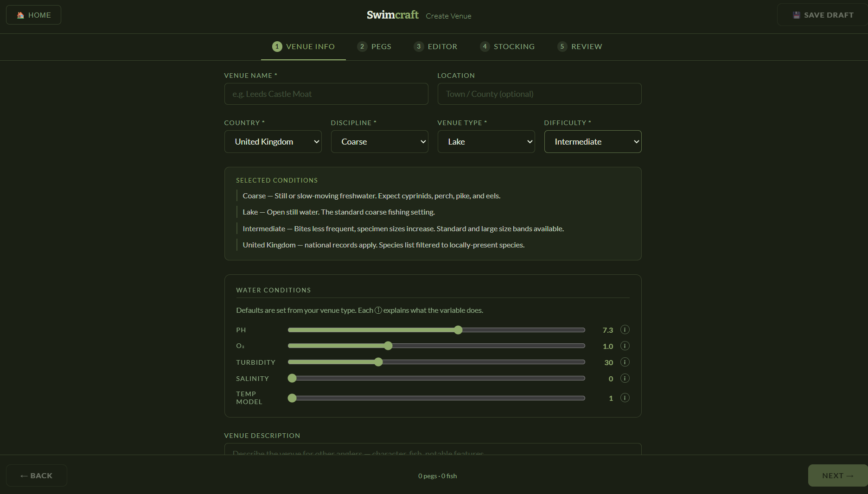Adjust the PH slider handle
The height and width of the screenshot is (494, 868).
tap(458, 330)
